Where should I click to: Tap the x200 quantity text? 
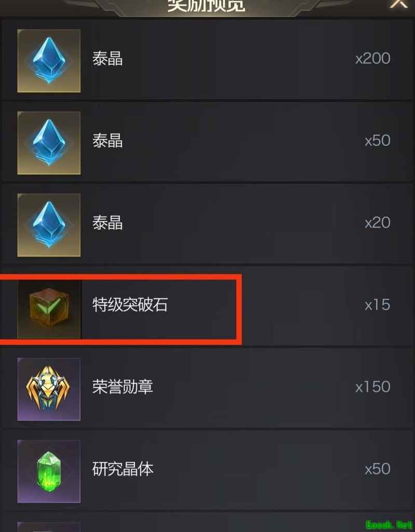coord(373,59)
